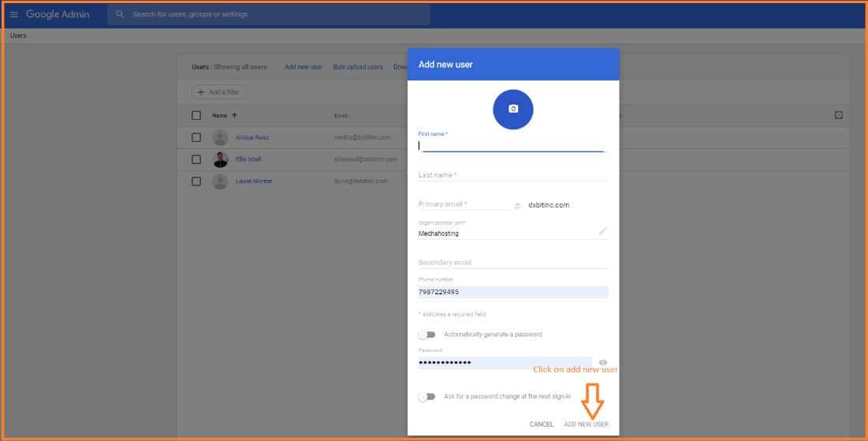The image size is (868, 441).
Task: Click Ellis Isbell's profile avatar
Action: tap(221, 159)
